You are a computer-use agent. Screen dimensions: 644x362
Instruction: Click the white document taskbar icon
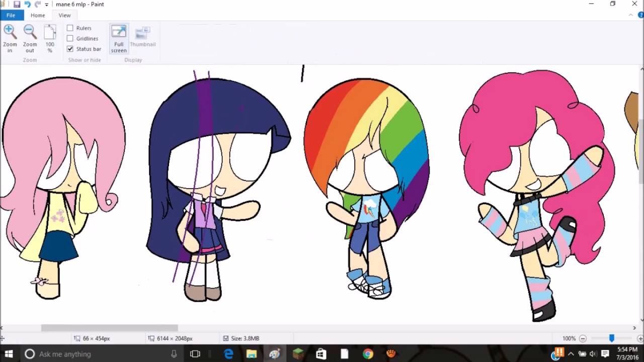click(344, 354)
